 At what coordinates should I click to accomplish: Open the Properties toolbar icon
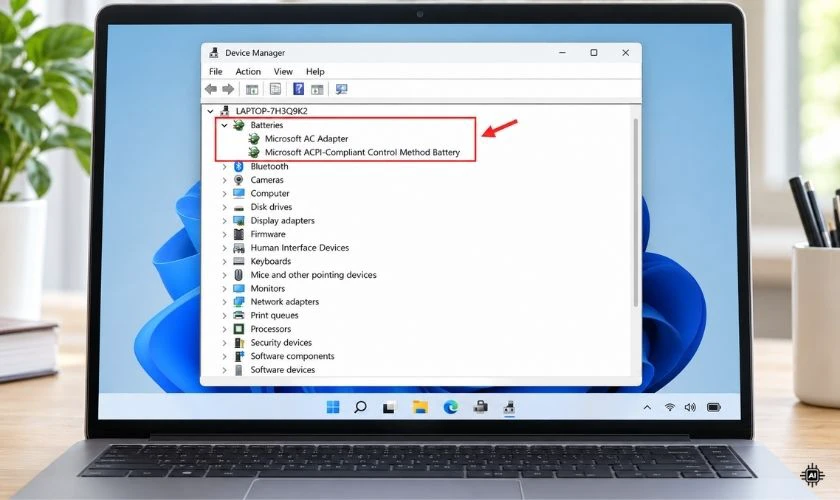[275, 89]
